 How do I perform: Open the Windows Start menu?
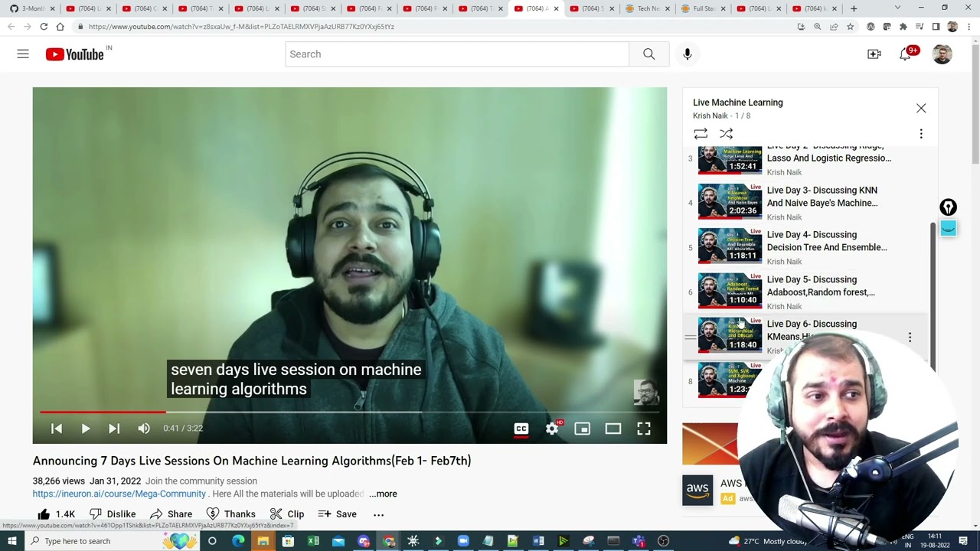pos(12,541)
